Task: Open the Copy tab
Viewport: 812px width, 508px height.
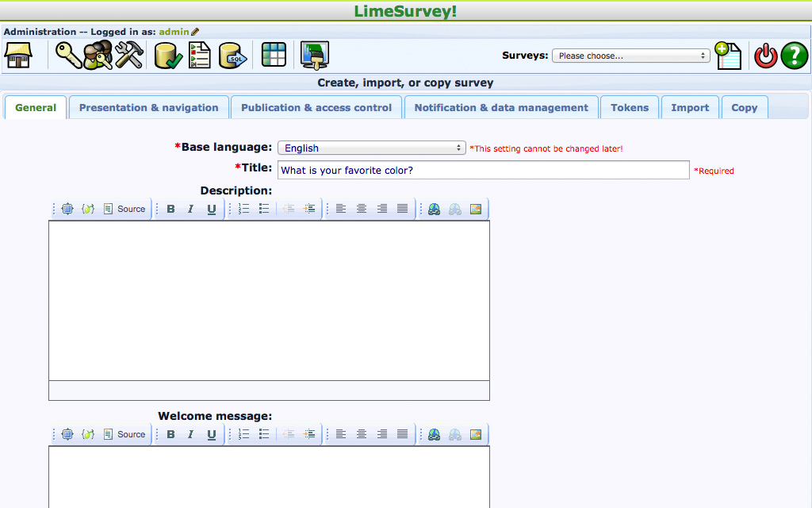Action: point(745,107)
